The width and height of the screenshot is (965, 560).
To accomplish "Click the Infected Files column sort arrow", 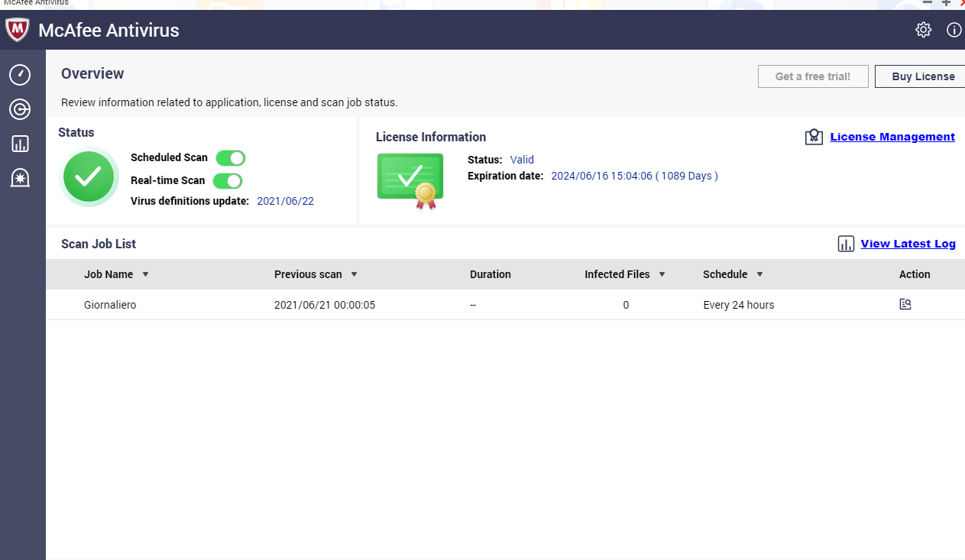I will tap(662, 274).
